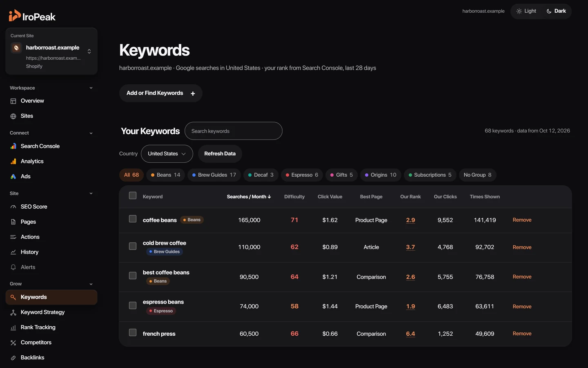This screenshot has height=368, width=588.
Task: Remove the coffee beans keyword
Action: (x=522, y=220)
